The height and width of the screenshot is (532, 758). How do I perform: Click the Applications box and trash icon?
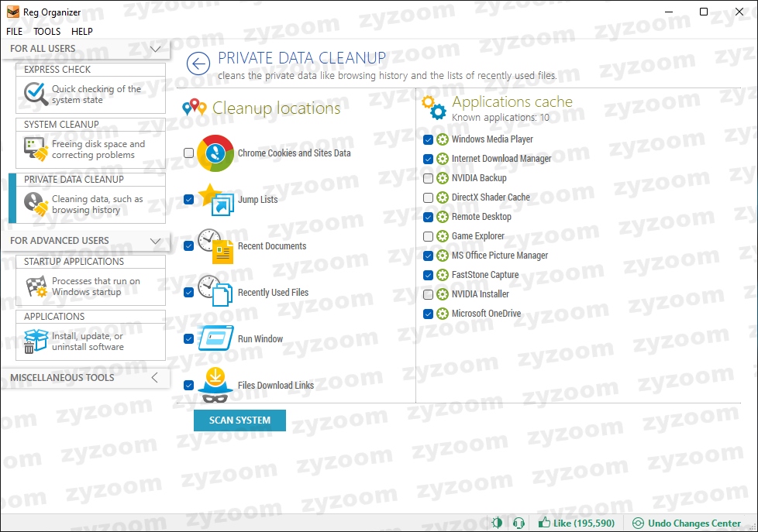tap(36, 342)
